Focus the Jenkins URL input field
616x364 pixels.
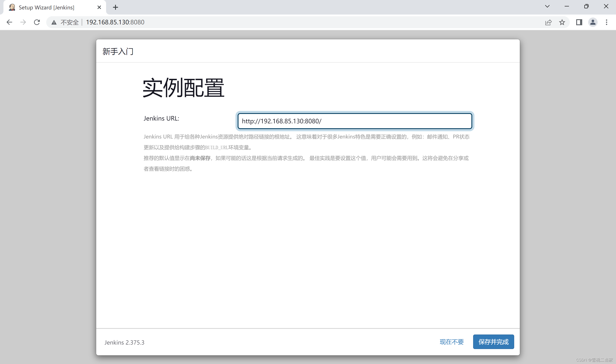click(x=355, y=121)
